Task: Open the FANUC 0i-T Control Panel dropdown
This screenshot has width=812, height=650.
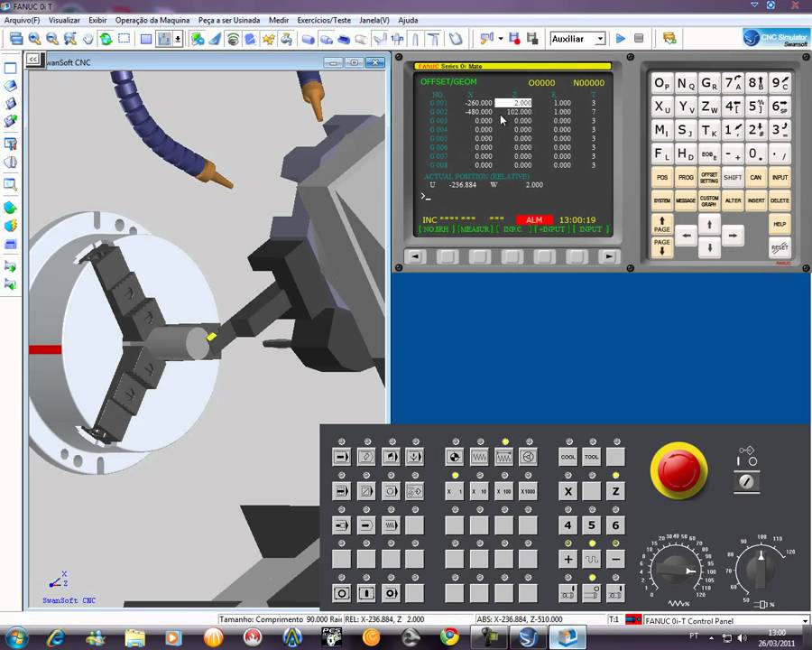Action: click(x=805, y=620)
